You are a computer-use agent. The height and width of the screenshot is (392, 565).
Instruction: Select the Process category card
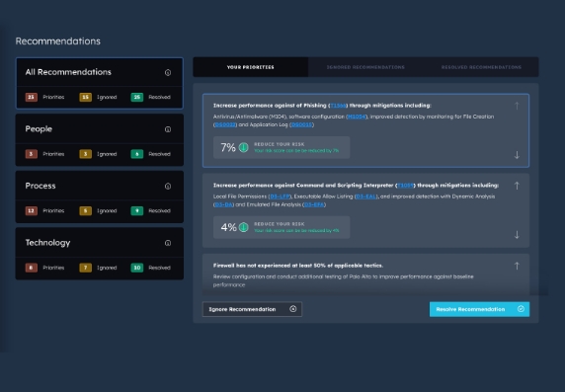[100, 196]
